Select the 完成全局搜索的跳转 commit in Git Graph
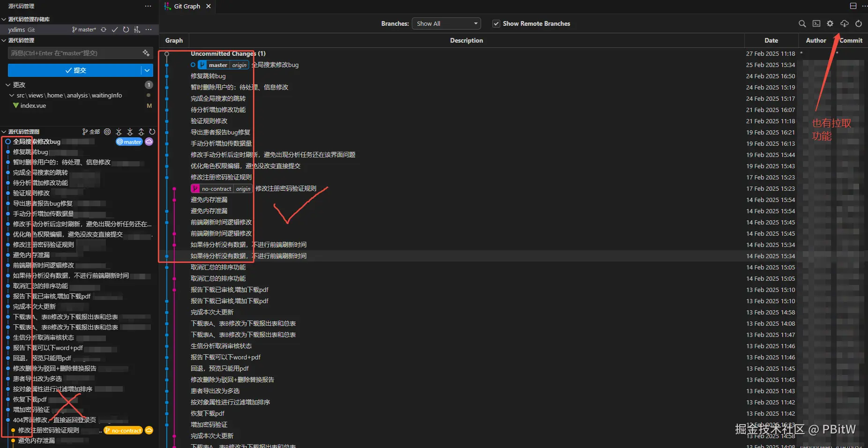 click(x=218, y=98)
